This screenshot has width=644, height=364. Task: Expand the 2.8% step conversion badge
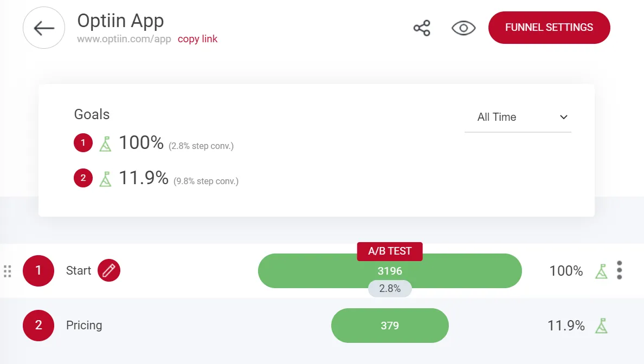coord(390,289)
